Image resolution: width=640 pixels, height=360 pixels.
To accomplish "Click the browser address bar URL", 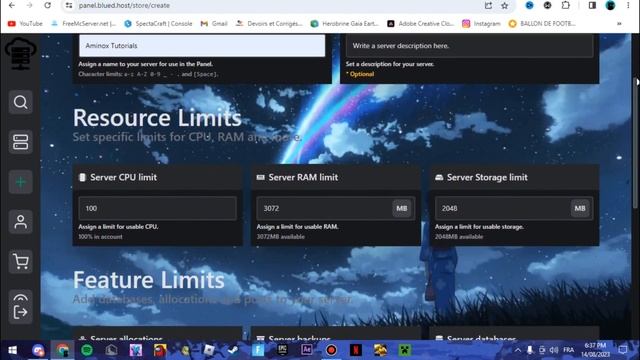I will point(124,5).
